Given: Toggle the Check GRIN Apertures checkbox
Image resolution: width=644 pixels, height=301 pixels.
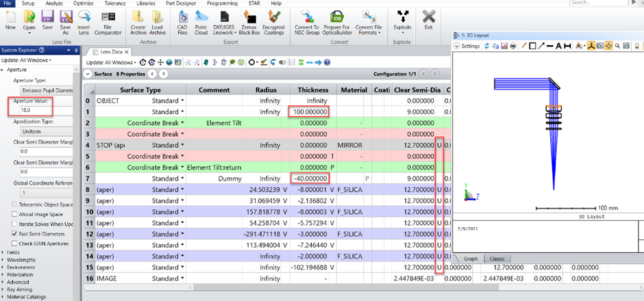Looking at the screenshot, I should click(x=16, y=243).
